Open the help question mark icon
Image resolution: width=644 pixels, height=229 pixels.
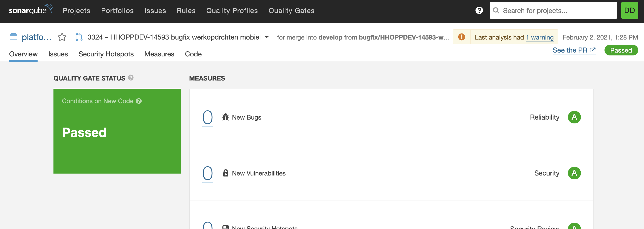(x=479, y=11)
